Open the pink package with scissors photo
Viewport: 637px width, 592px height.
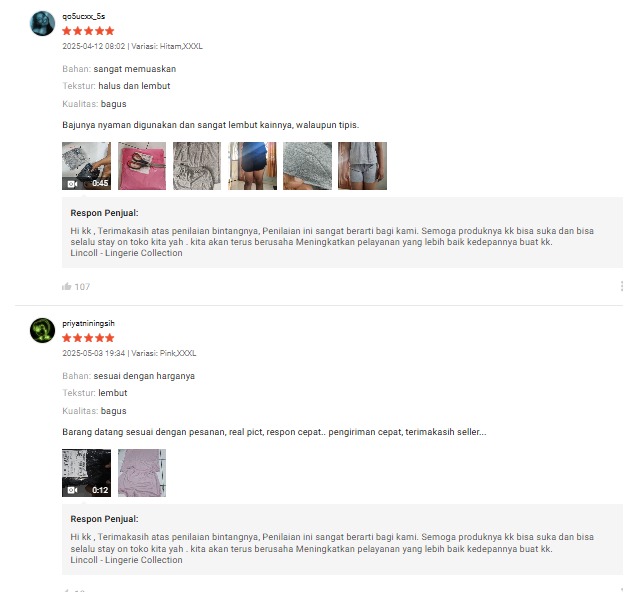142,166
